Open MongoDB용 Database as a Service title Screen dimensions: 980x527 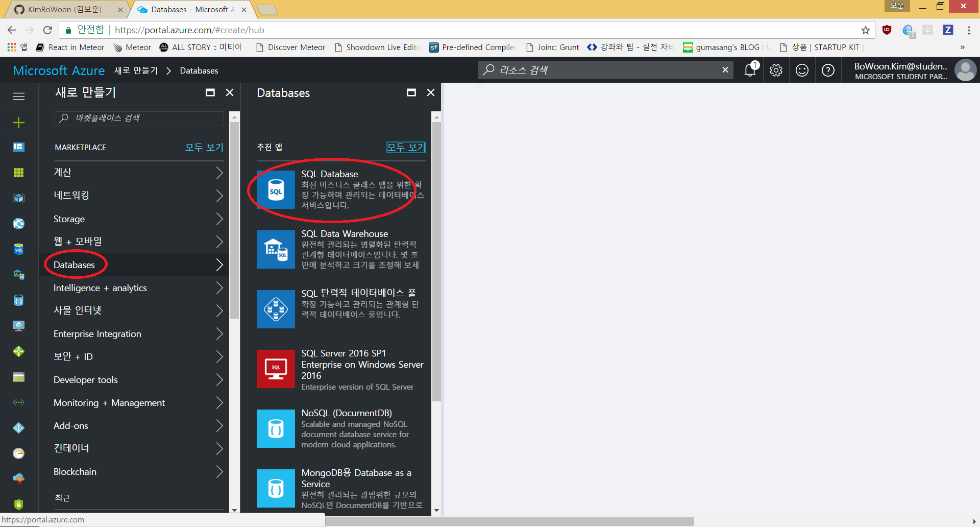click(356, 478)
